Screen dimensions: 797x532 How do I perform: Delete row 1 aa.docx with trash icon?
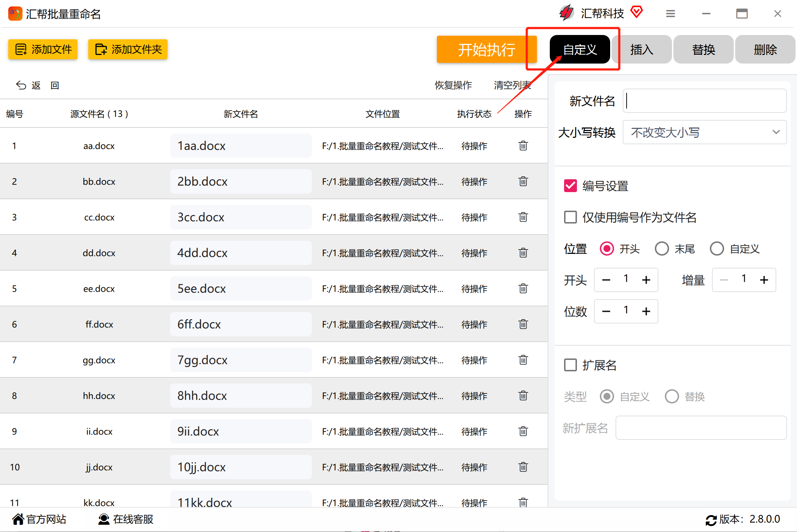523,146
